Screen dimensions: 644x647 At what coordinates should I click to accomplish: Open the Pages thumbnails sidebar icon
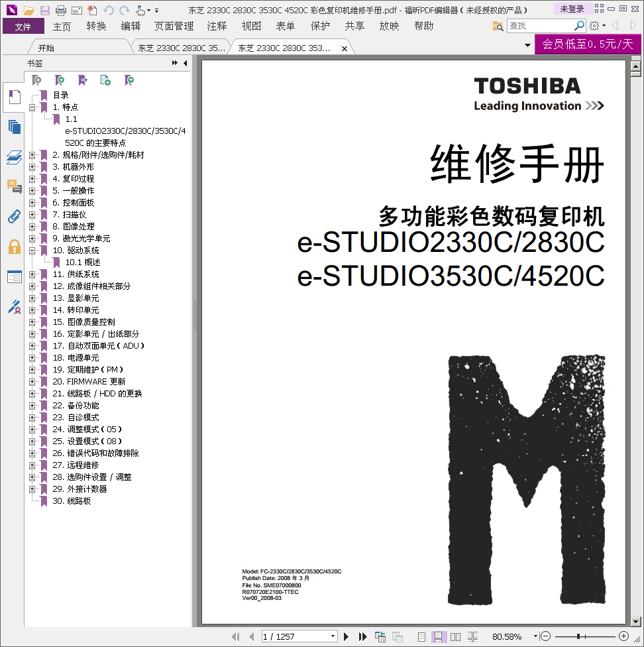tap(15, 127)
